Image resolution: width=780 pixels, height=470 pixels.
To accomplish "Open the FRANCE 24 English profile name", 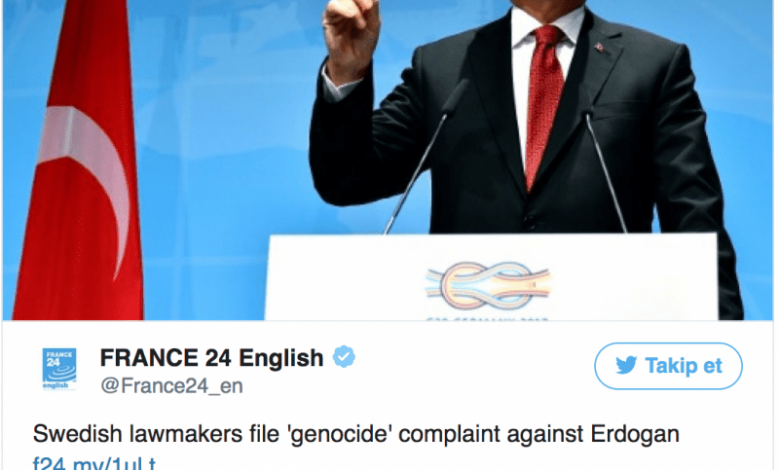I will [x=212, y=357].
